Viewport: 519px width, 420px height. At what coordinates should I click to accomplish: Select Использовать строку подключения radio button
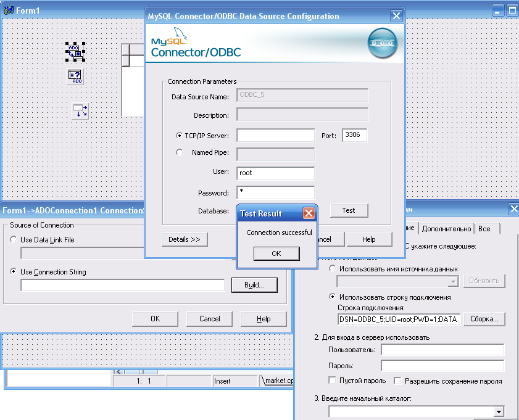click(332, 297)
